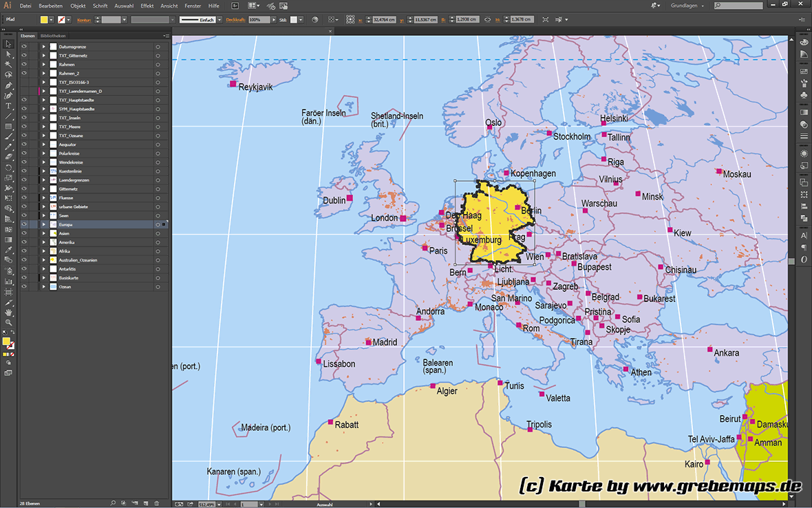This screenshot has width=812, height=508.
Task: Hide the Europa layer
Action: [24, 224]
